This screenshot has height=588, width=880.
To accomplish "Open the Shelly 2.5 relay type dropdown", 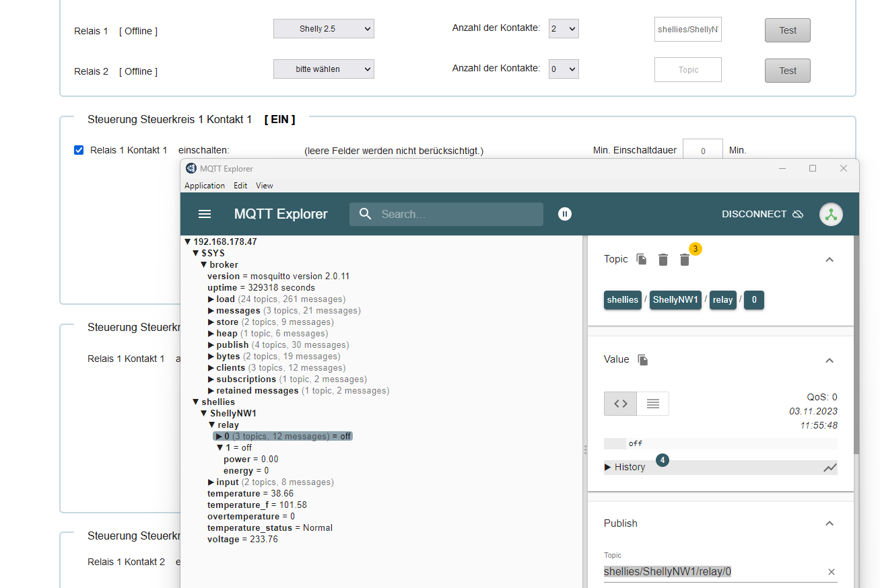I will [x=324, y=29].
